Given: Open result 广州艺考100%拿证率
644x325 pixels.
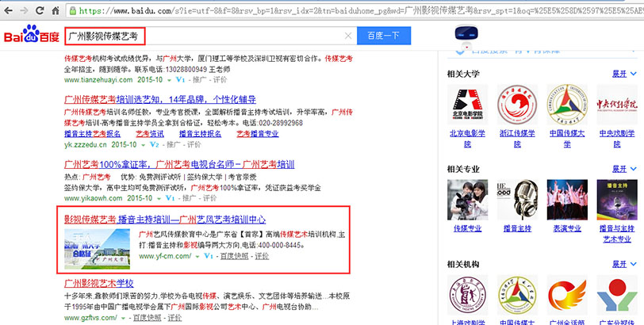Looking at the screenshot, I should coord(179,165).
